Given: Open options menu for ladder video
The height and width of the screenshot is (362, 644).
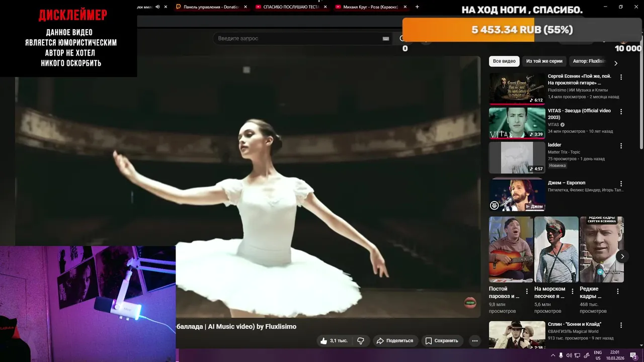Looking at the screenshot, I should (x=621, y=146).
